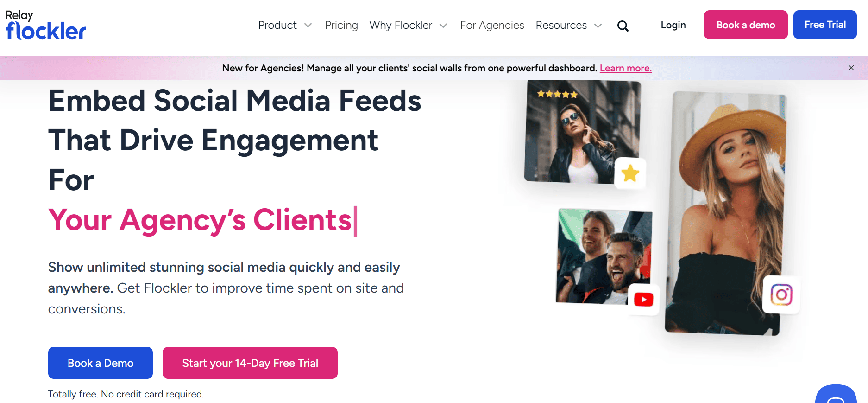Open the woman in hat photo

point(726,213)
